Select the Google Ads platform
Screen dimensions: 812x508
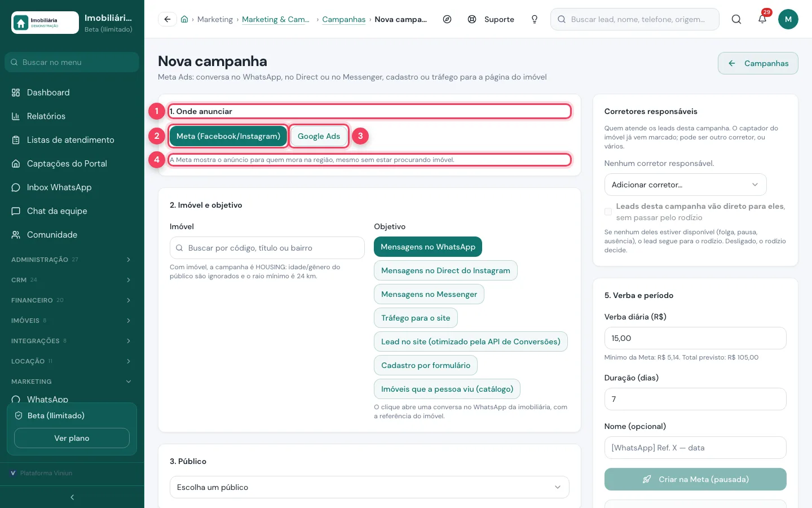[319, 136]
